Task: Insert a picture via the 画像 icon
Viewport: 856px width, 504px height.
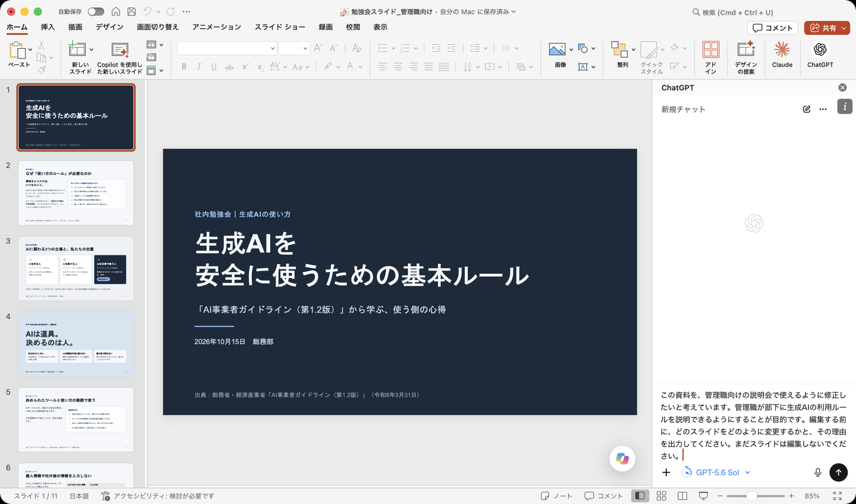Action: [x=556, y=49]
